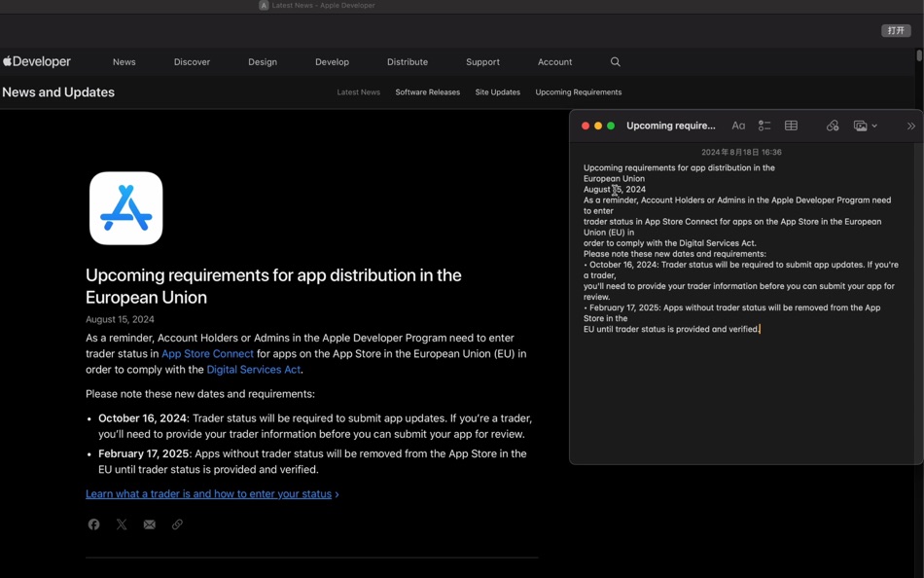
Task: Open the News menu item
Action: tap(124, 62)
